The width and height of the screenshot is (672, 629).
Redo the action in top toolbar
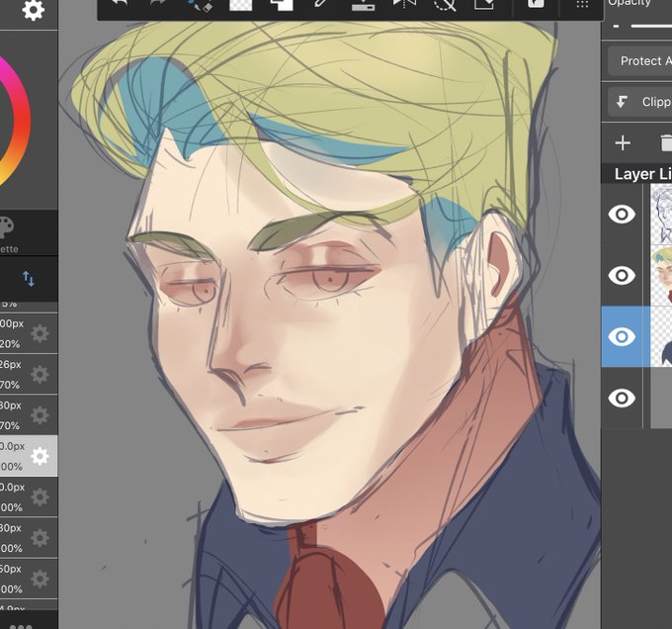tap(158, 4)
